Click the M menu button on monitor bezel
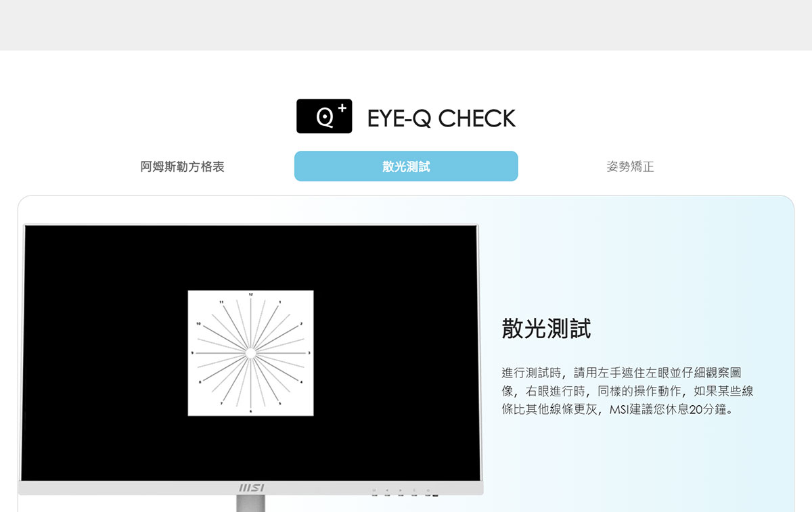 pyautogui.click(x=374, y=490)
